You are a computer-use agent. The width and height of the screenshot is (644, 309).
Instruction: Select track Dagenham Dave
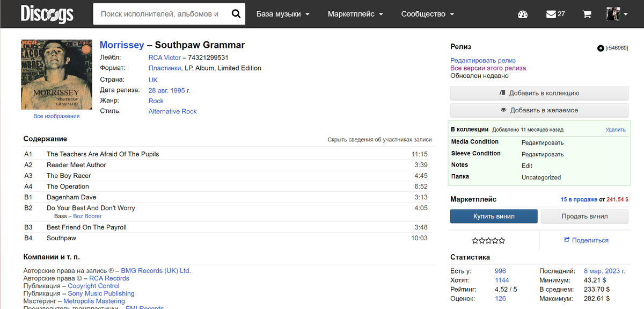pos(71,197)
